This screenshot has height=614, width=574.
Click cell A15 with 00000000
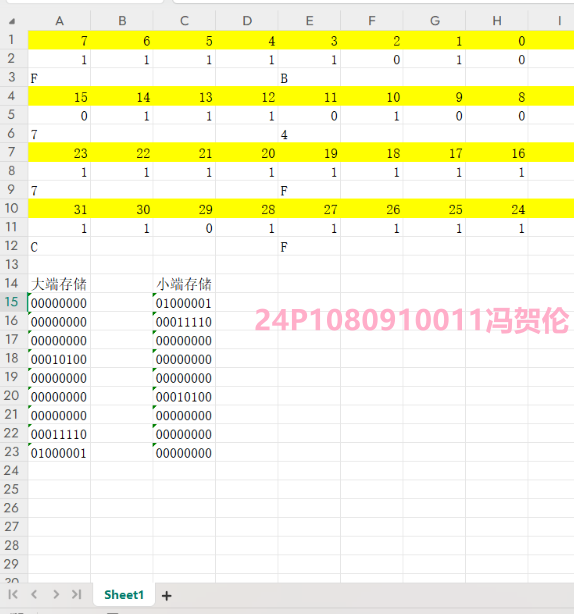59,302
